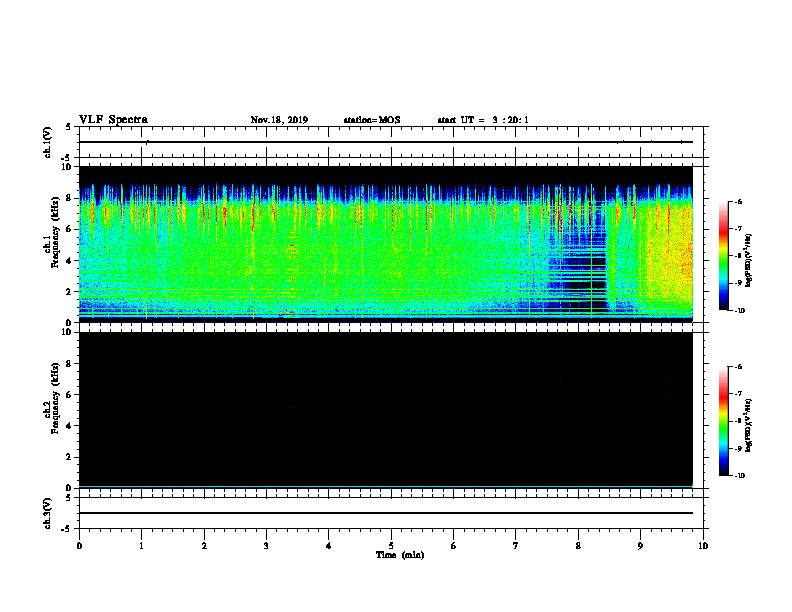Click the "ch.3(V)" axis label
The height and width of the screenshot is (612, 792).
click(x=47, y=513)
